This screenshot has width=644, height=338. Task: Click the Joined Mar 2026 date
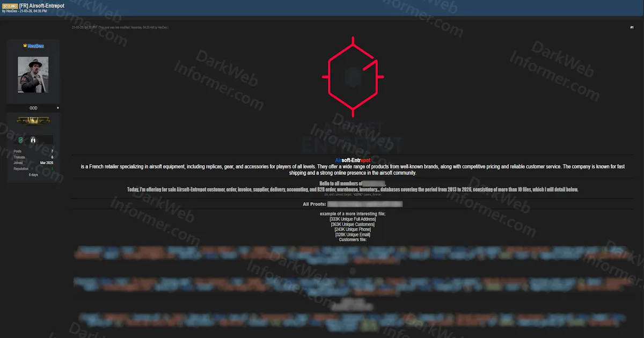pyautogui.click(x=47, y=163)
